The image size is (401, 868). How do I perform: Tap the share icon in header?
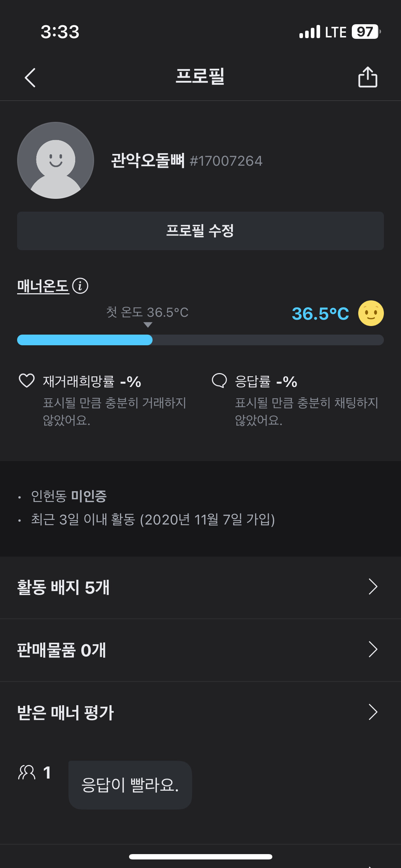(367, 77)
